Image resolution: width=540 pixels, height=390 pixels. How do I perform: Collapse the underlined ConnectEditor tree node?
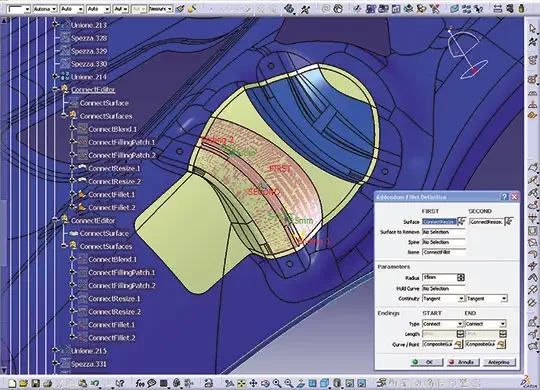point(55,90)
